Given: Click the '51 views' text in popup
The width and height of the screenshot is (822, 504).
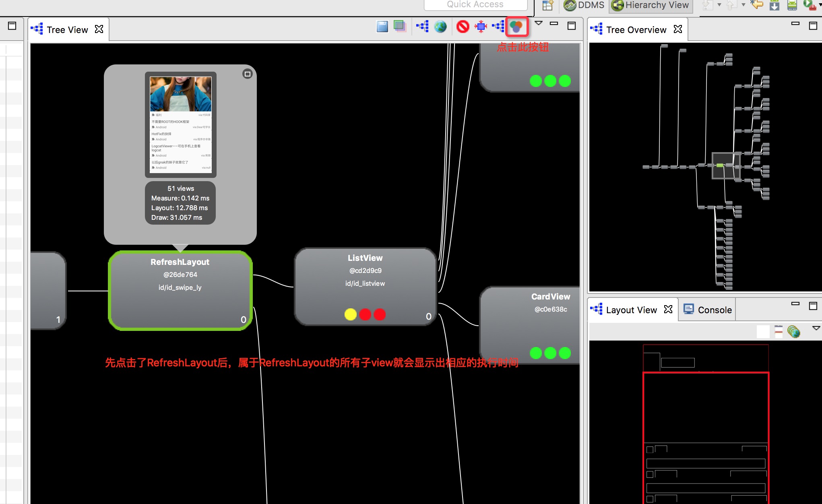Looking at the screenshot, I should 181,188.
